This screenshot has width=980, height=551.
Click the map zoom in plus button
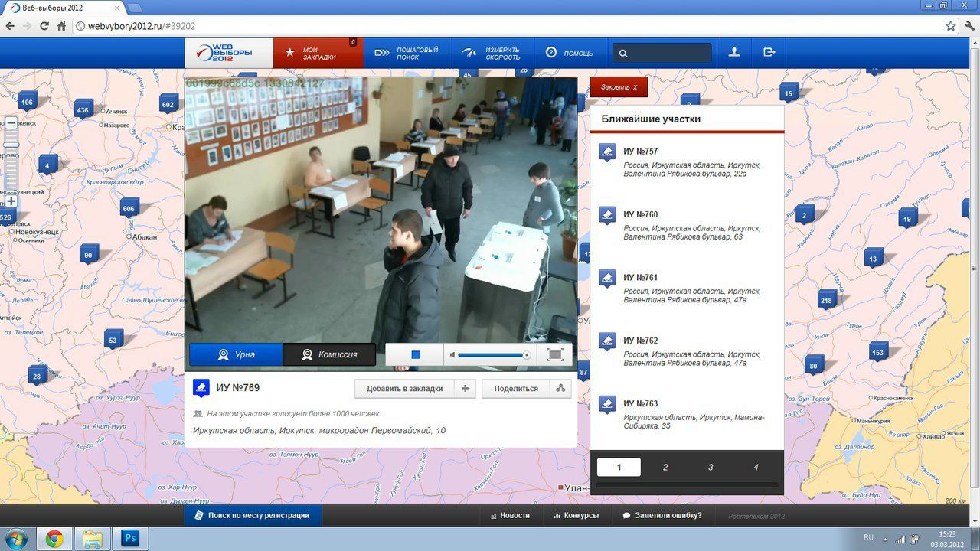point(11,201)
